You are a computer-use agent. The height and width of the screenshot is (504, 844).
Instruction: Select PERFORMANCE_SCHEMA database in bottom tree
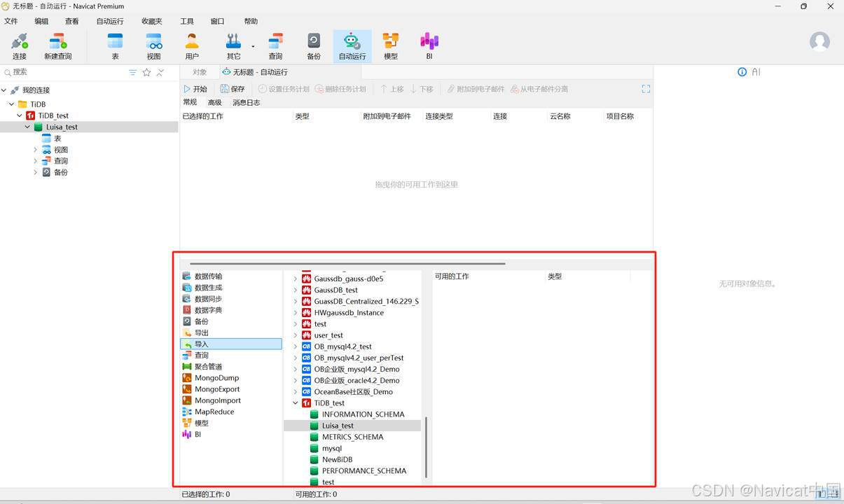coord(364,471)
